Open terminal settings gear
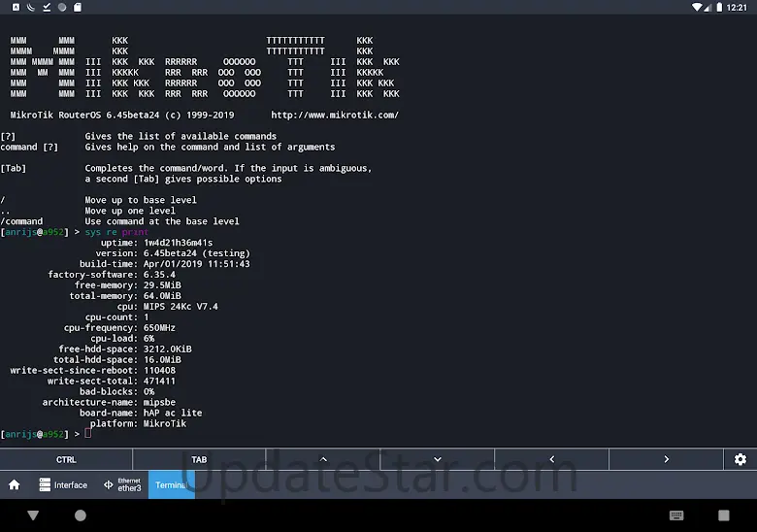 click(x=741, y=459)
